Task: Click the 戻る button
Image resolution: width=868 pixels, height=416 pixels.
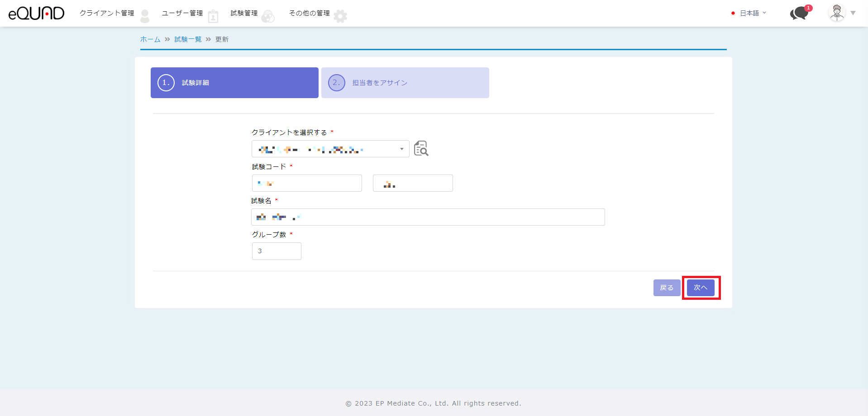Action: coord(667,288)
